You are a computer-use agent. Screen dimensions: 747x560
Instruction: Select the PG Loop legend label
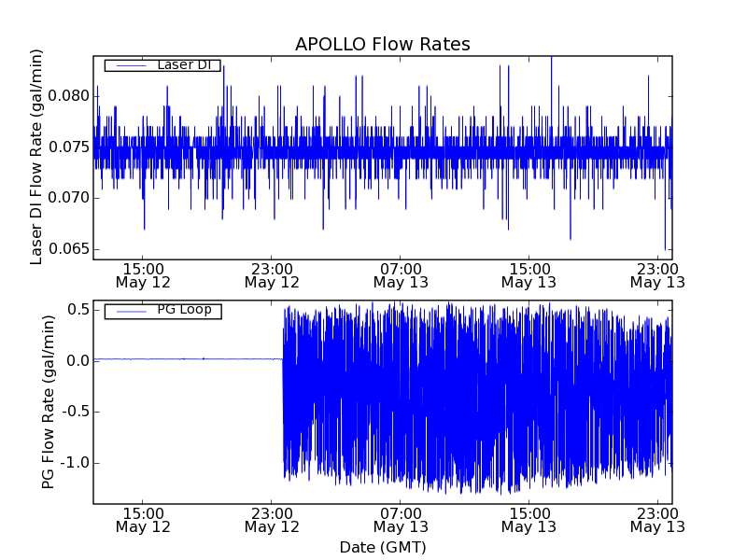(x=184, y=310)
